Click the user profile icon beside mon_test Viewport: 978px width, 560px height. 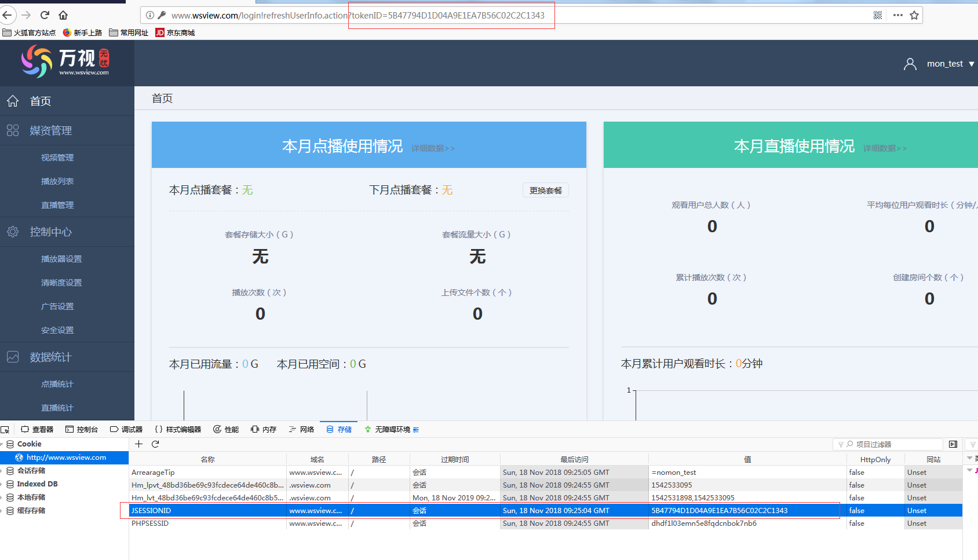click(x=910, y=64)
